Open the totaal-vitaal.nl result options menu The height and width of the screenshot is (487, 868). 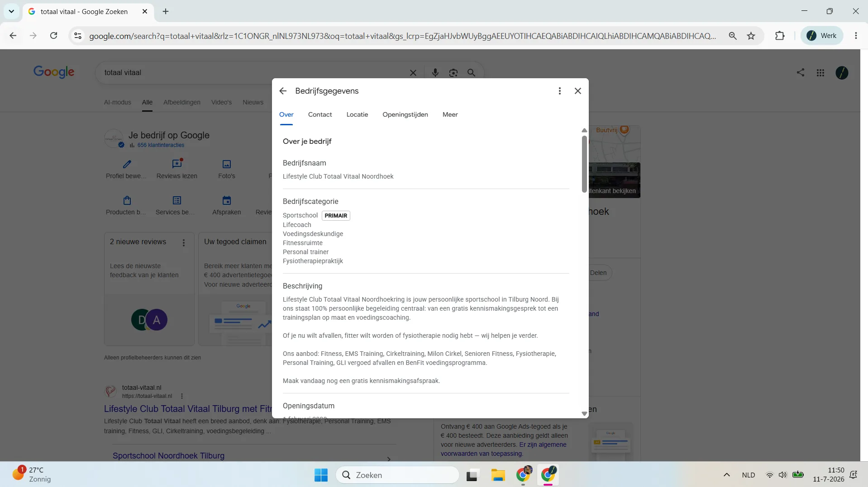(182, 396)
